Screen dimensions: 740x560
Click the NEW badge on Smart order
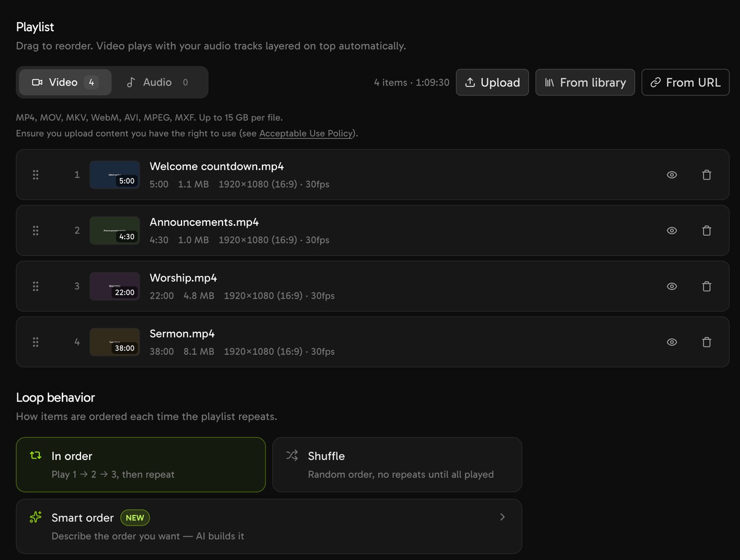135,518
